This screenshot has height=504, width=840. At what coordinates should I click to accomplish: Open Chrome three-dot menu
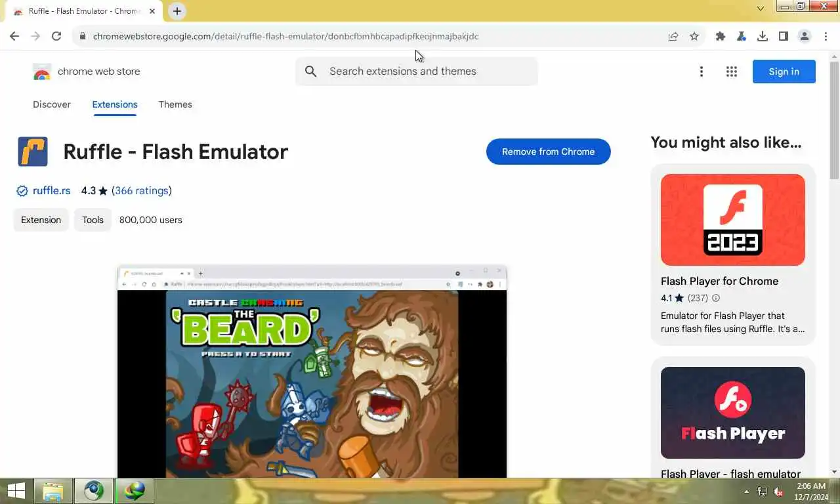point(826,36)
